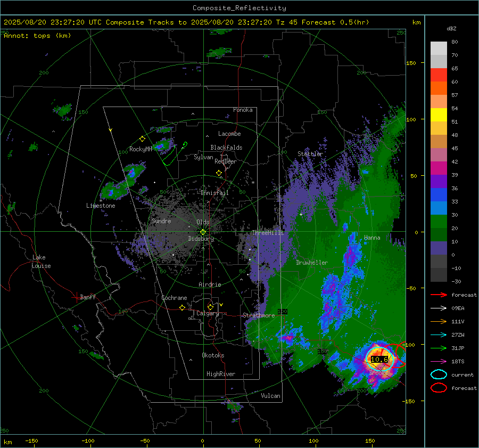Click the Hanna town label
479x448 pixels.
point(372,238)
